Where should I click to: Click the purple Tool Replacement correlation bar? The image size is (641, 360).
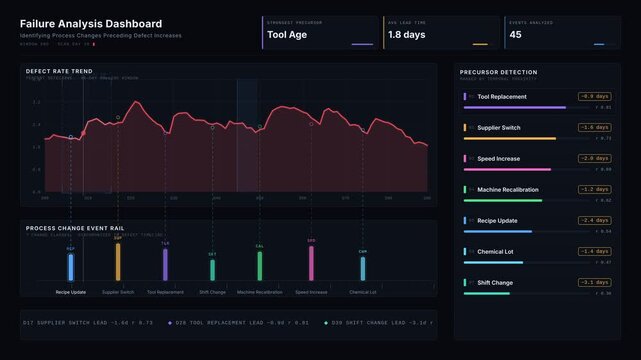point(515,107)
